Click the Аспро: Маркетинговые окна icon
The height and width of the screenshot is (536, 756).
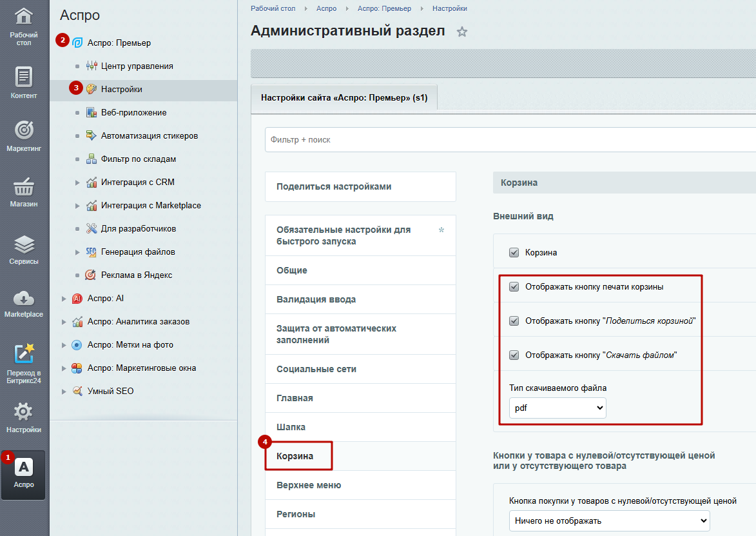coord(77,368)
